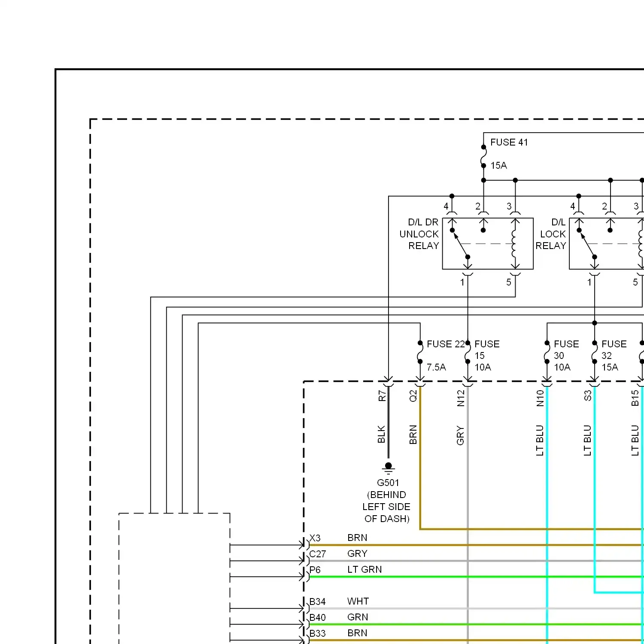The width and height of the screenshot is (644, 644).
Task: Click connector pin label S3
Action: pos(588,396)
